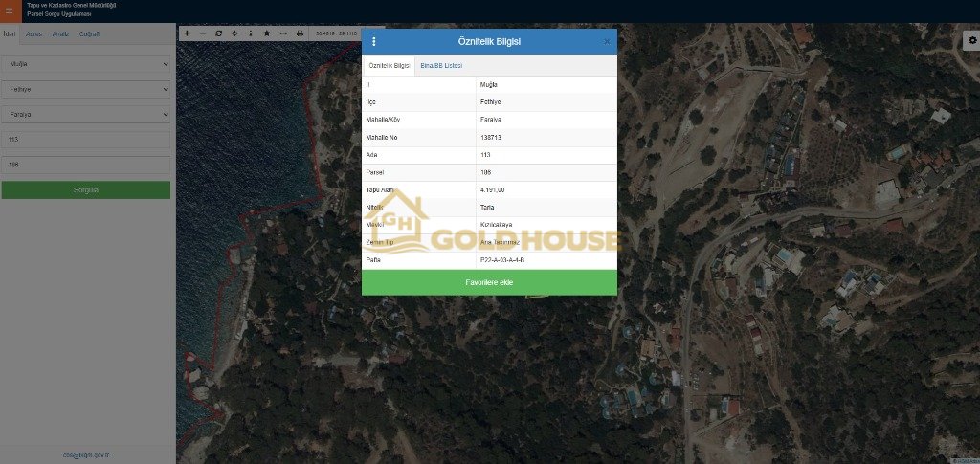Open map settings gear icon
The image size is (980, 464).
970,41
